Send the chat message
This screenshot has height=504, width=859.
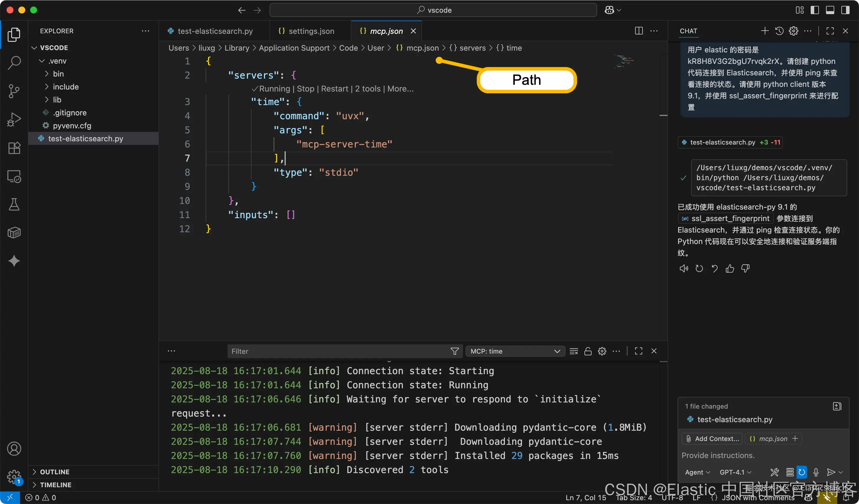tap(831, 472)
